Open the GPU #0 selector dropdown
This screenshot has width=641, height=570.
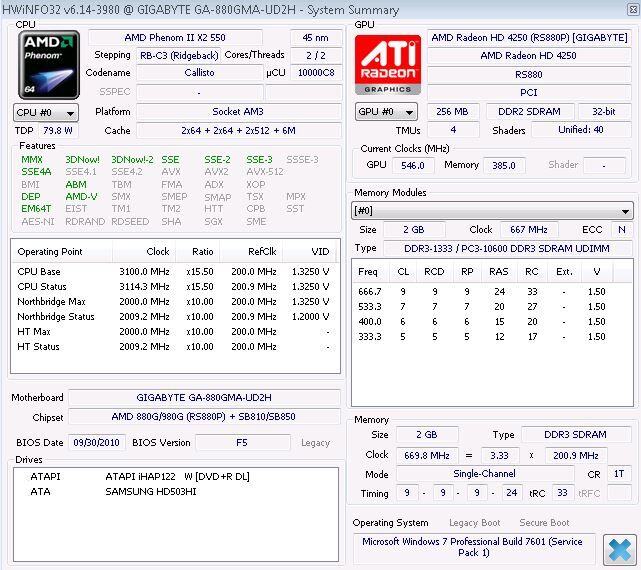[x=386, y=112]
